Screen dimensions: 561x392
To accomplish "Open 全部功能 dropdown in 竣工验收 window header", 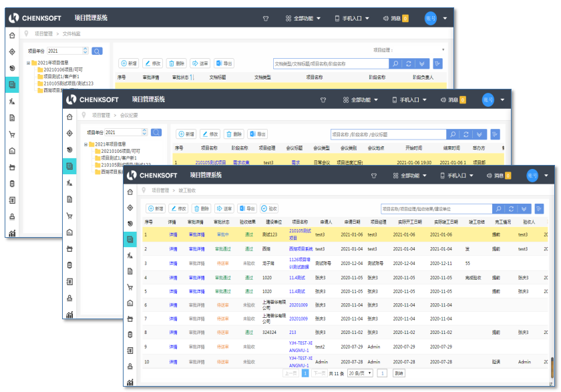I will (409, 176).
